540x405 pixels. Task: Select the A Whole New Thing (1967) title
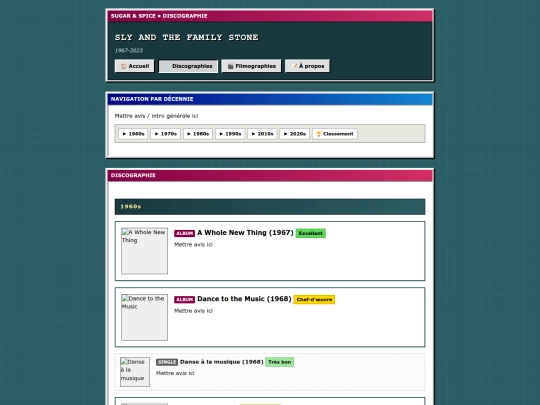245,233
